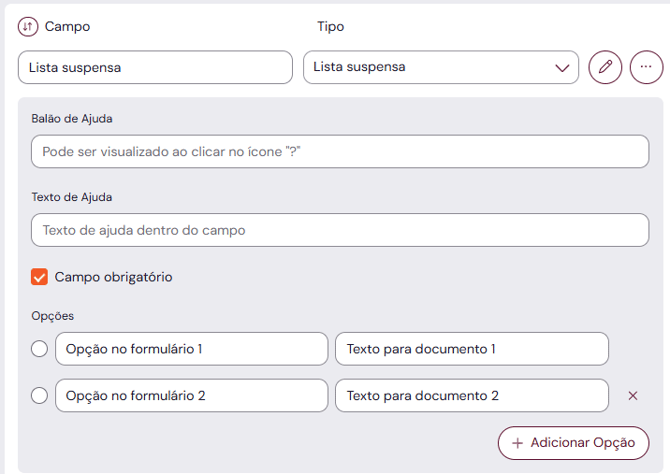Click the Texto de Ajuda label text
The height and width of the screenshot is (474, 670).
click(x=72, y=197)
